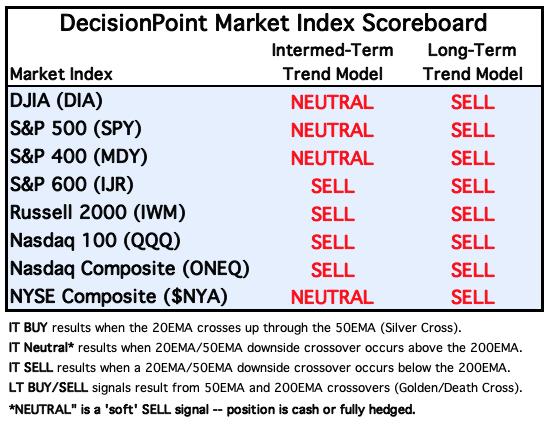Click the intermediate-term SELL for S&P 600
Viewport: 551px width, 424px height.
[x=332, y=187]
